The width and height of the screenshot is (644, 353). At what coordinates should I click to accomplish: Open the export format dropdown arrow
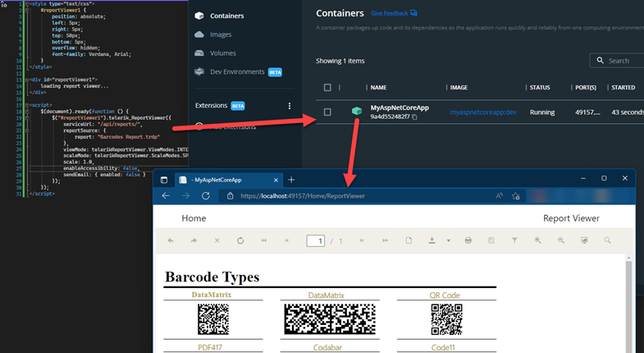pyautogui.click(x=448, y=241)
